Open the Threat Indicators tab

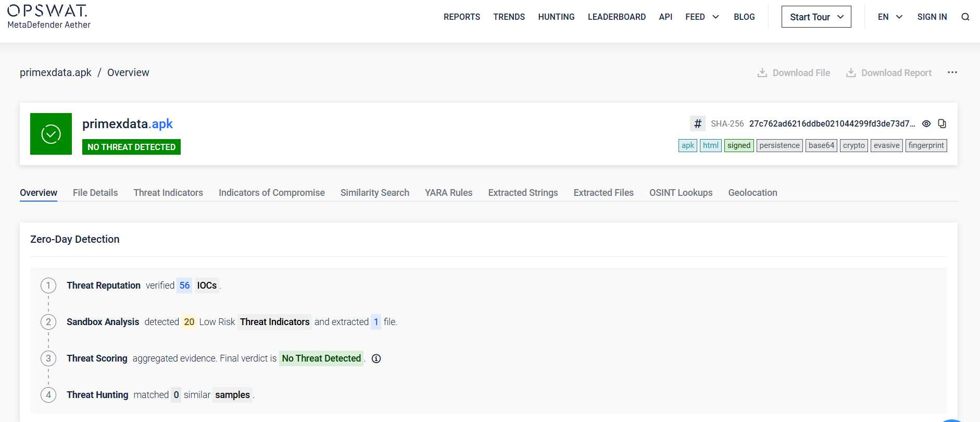coord(168,193)
